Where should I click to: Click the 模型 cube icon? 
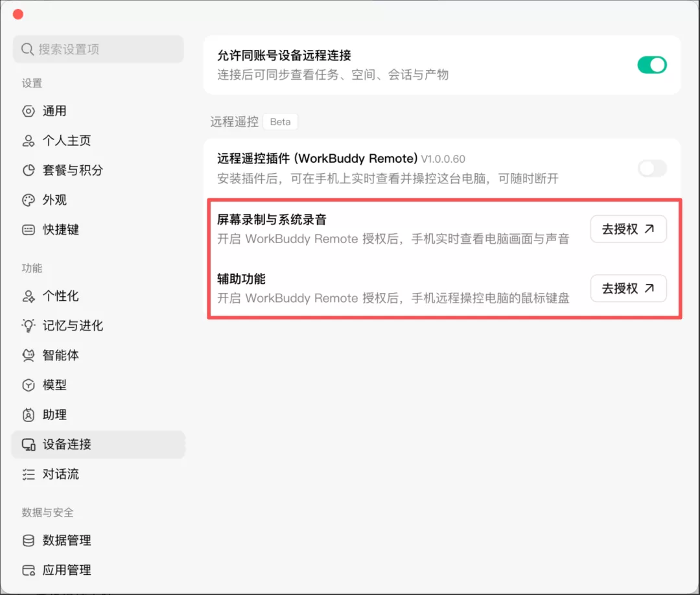(28, 385)
